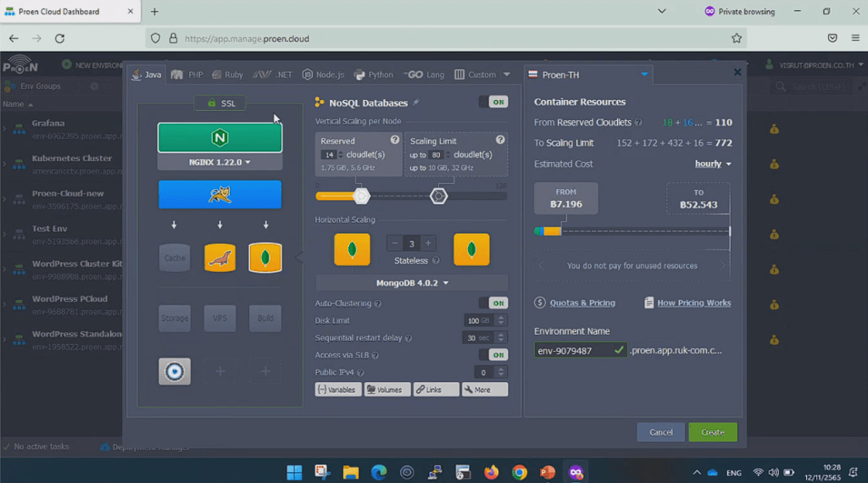Open Microsoft Edge from the taskbar
The image size is (868, 483).
[379, 472]
